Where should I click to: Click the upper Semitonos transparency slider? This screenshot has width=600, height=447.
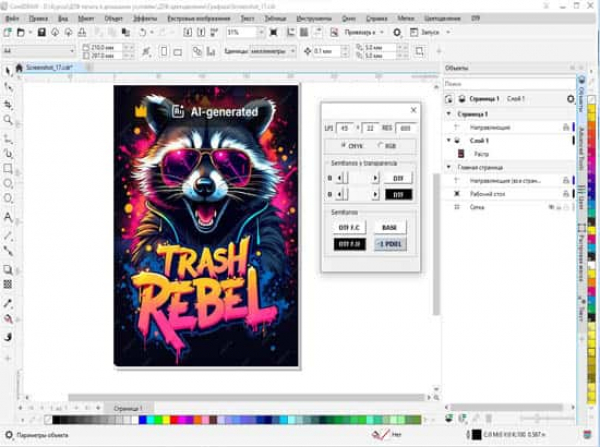point(357,178)
